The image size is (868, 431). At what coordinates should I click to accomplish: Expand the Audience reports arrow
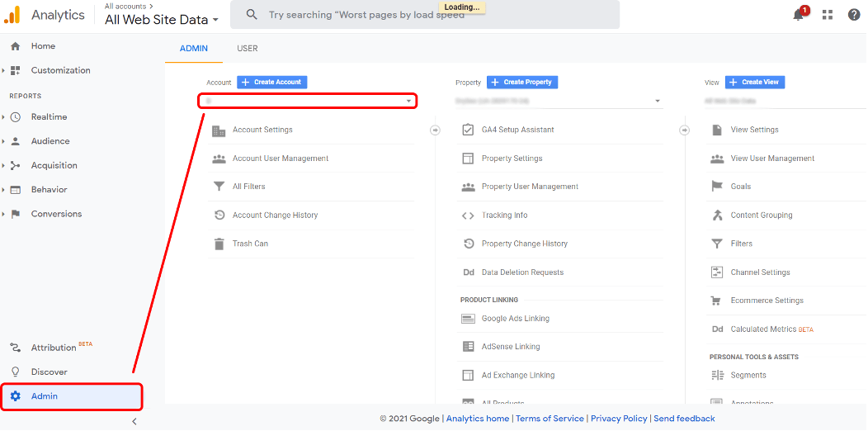[x=3, y=141]
